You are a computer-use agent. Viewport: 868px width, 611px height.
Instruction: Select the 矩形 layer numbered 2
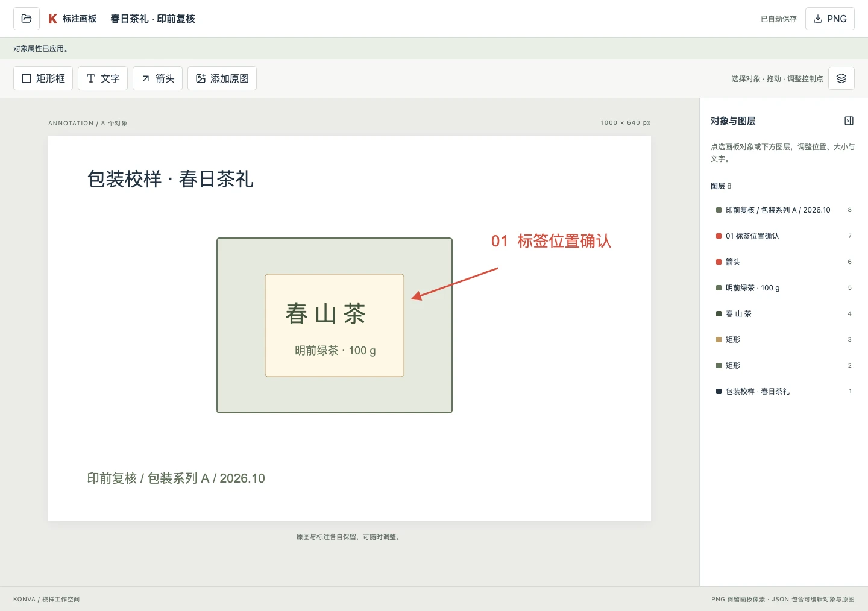(x=784, y=366)
